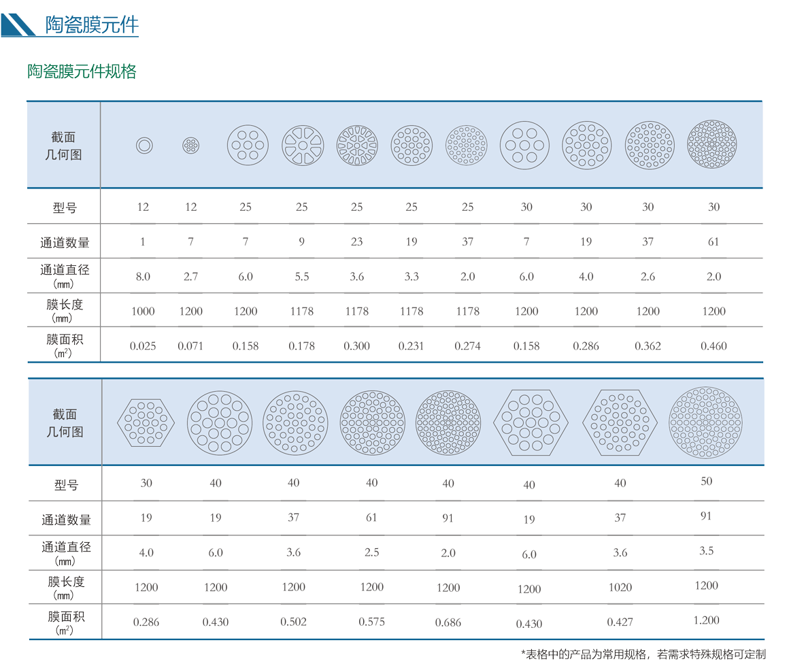Select the smallest seven-channel cross-section in upper table
This screenshot has width=789, height=672.
pyautogui.click(x=191, y=146)
